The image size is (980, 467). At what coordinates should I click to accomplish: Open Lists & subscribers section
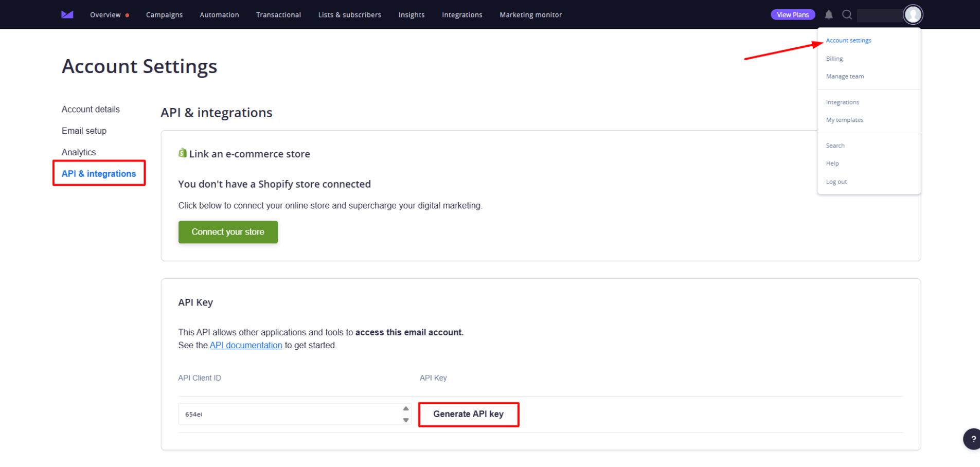click(349, 14)
